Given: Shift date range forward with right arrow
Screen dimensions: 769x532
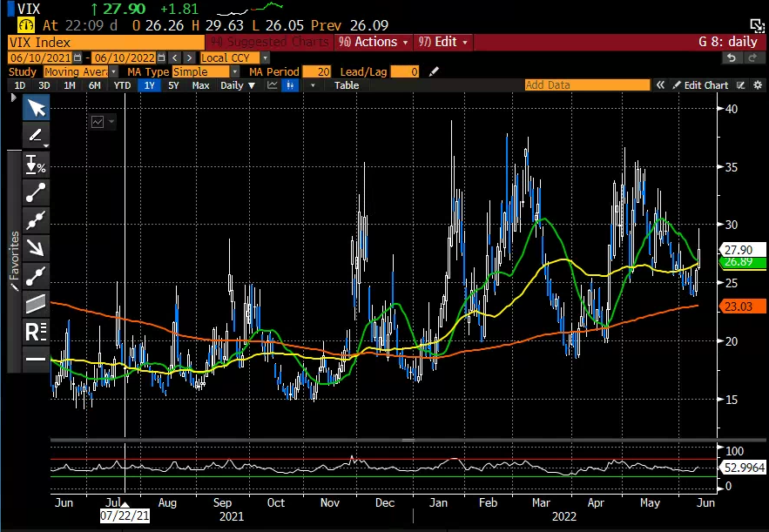Looking at the screenshot, I should (x=189, y=57).
